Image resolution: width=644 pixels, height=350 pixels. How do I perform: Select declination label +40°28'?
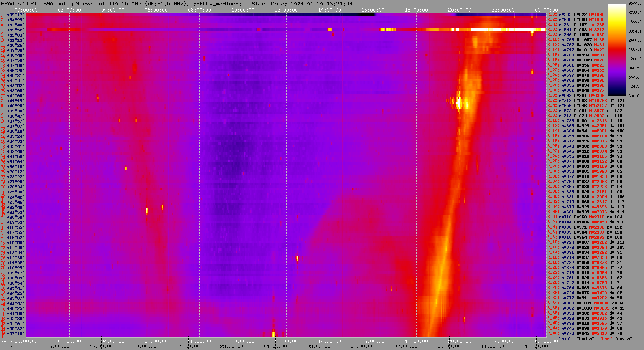coord(16,106)
